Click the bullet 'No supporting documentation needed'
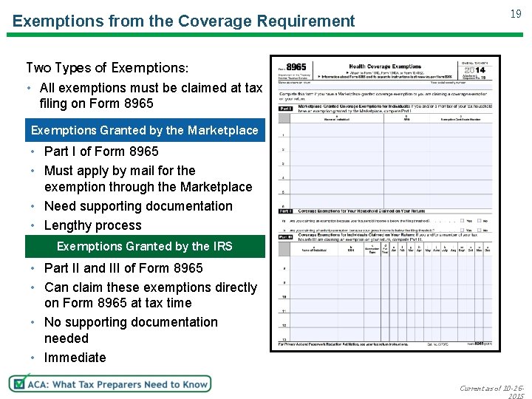532x399 pixels. tap(131, 330)
